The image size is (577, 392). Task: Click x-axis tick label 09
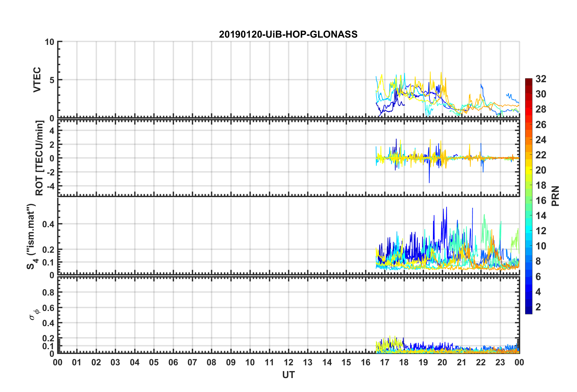pyautogui.click(x=231, y=362)
